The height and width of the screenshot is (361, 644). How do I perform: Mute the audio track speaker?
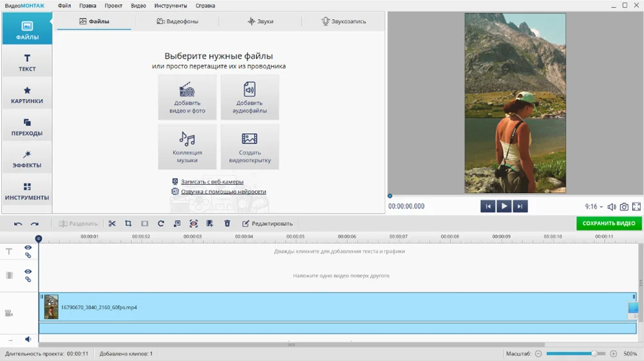coord(28,339)
